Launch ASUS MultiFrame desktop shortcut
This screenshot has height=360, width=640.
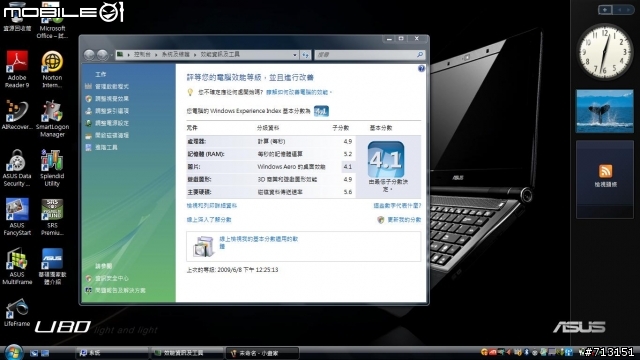pos(17,266)
